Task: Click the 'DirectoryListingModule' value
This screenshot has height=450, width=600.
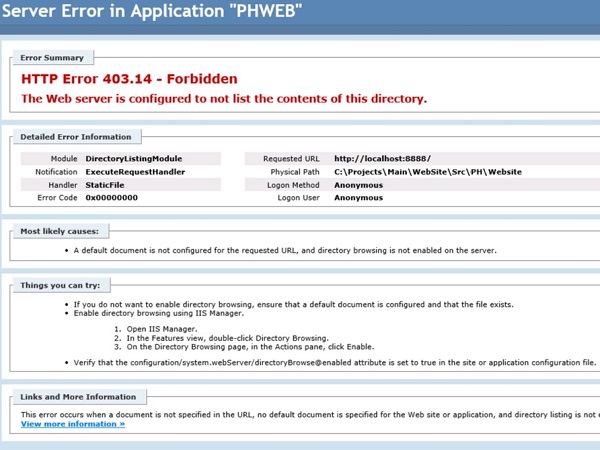Action: pyautogui.click(x=134, y=159)
